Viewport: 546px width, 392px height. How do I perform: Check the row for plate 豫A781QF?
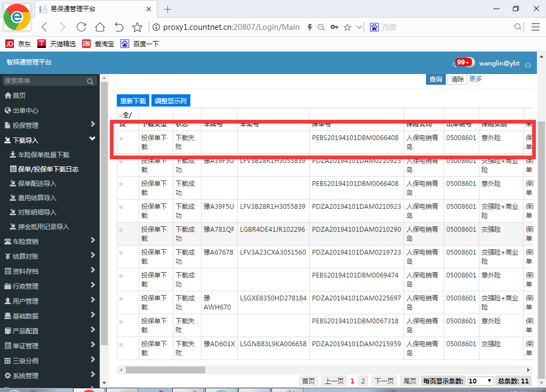click(x=121, y=230)
